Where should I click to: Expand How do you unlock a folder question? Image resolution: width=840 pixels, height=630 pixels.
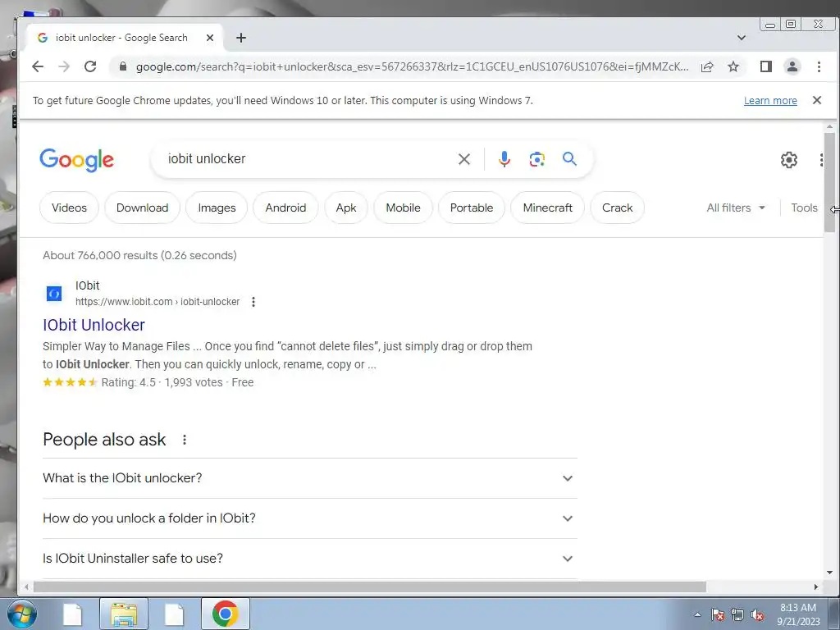pyautogui.click(x=309, y=518)
